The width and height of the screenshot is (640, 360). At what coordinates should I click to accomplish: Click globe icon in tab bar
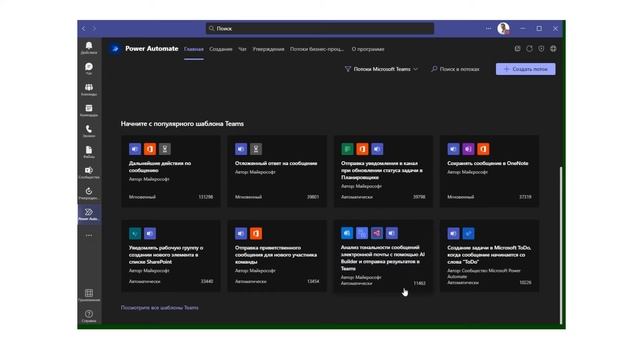pos(553,49)
